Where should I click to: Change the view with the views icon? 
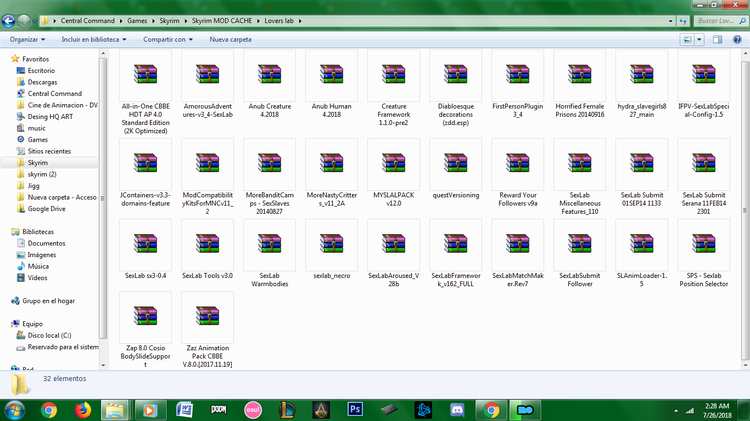click(x=687, y=40)
